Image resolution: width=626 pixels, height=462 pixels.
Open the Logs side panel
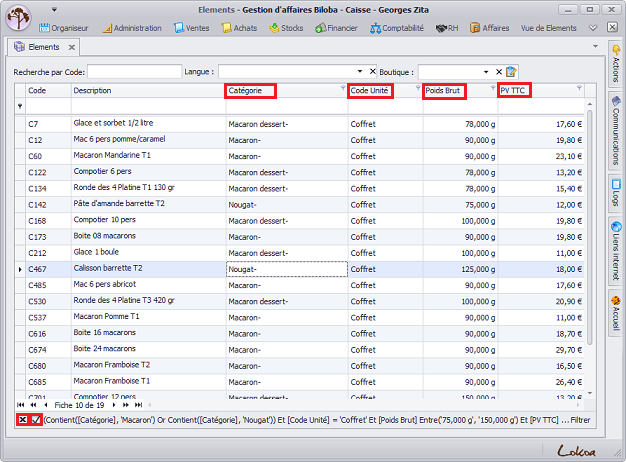pyautogui.click(x=616, y=194)
